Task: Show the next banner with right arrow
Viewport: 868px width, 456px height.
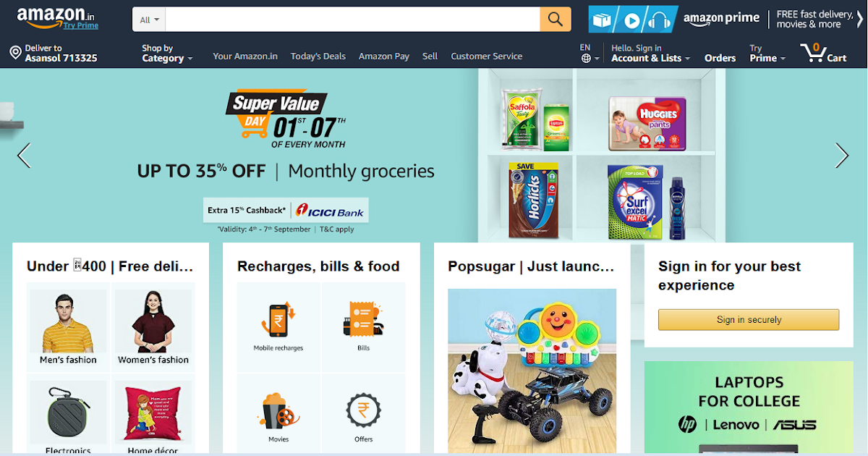Action: tap(842, 155)
